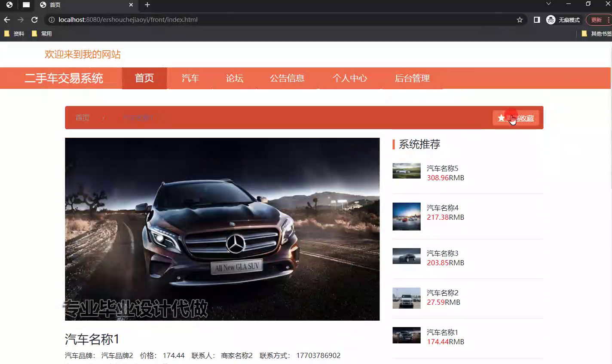Click the phone number 17703786902

[x=318, y=355]
